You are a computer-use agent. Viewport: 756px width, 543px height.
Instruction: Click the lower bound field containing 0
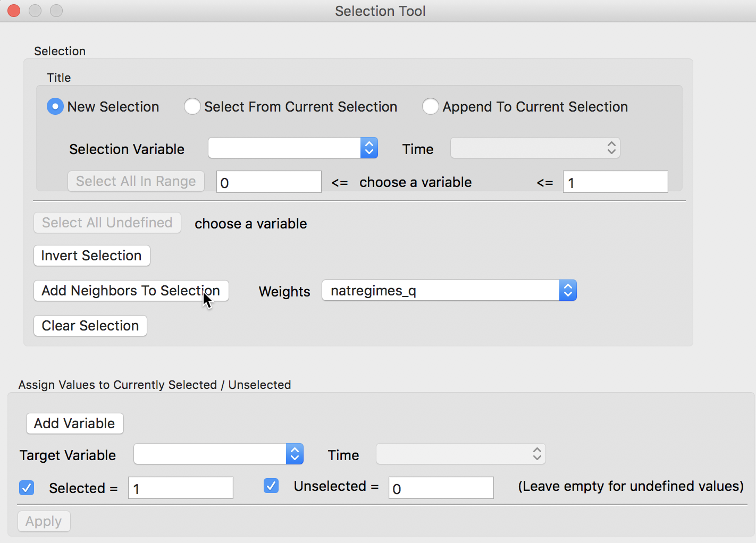269,182
